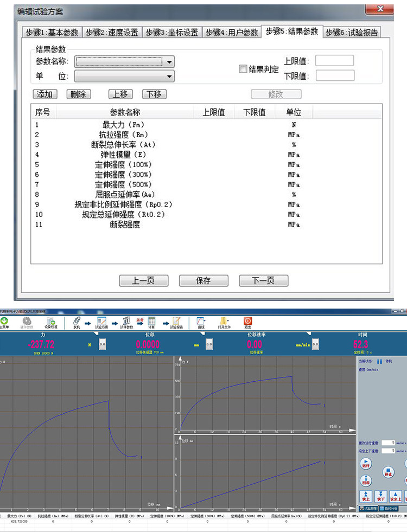Click the 快上 fast up button
The width and height of the screenshot is (407, 532).
pos(366,496)
